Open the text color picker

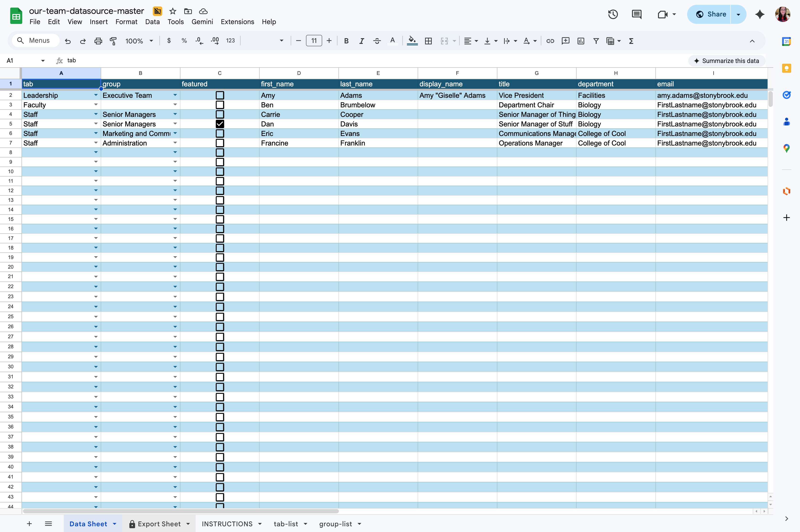392,41
